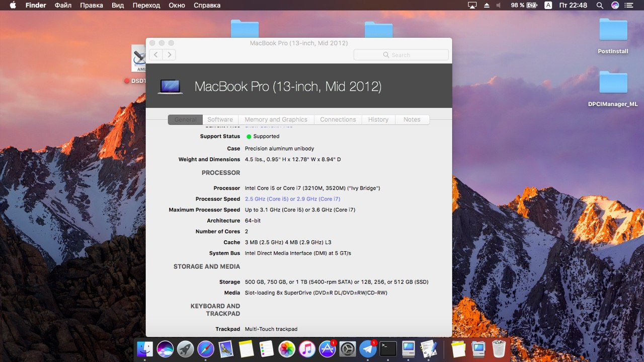Open Finder from the Dock

(145, 348)
